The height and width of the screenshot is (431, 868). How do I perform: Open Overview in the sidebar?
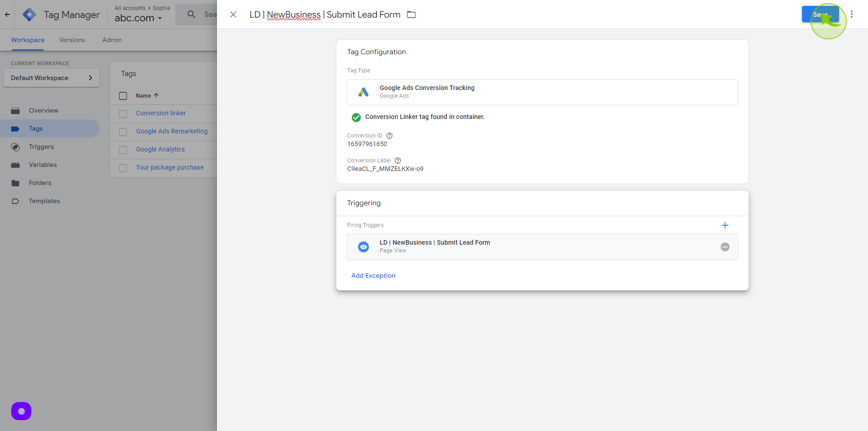[x=43, y=110]
